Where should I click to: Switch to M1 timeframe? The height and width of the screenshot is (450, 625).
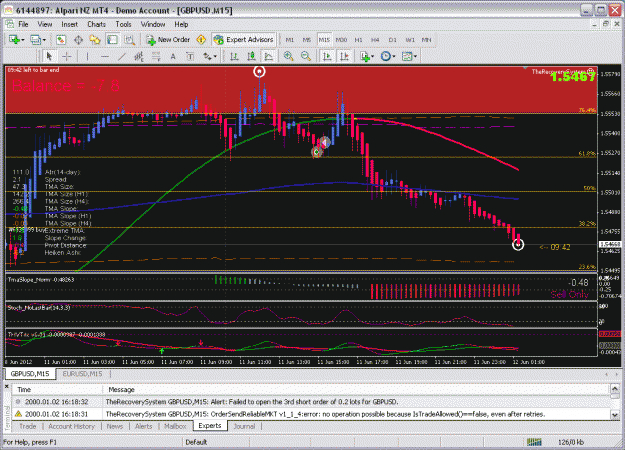click(x=290, y=40)
